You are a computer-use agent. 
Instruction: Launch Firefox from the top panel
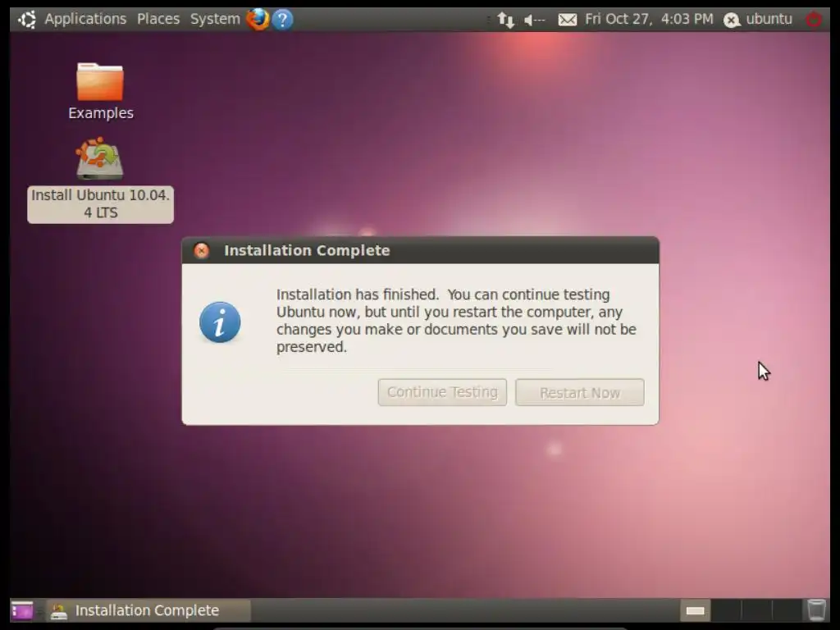point(258,20)
